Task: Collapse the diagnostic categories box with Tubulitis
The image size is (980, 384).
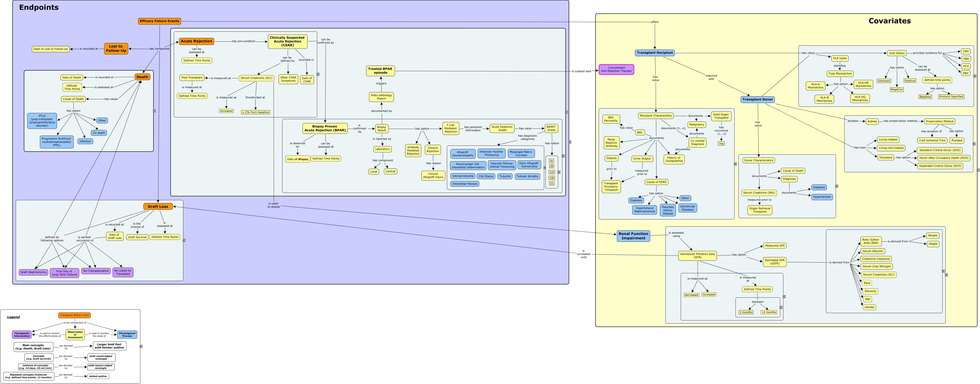Action: click(x=544, y=168)
